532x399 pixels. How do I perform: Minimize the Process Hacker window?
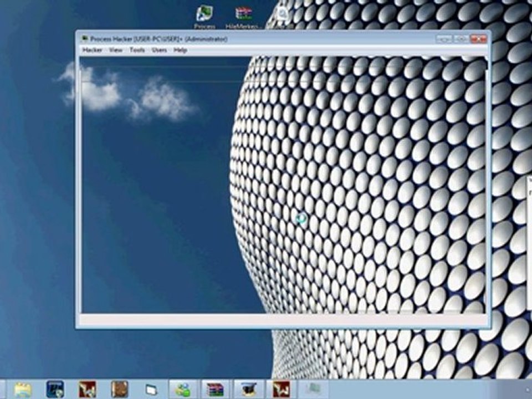(444, 39)
